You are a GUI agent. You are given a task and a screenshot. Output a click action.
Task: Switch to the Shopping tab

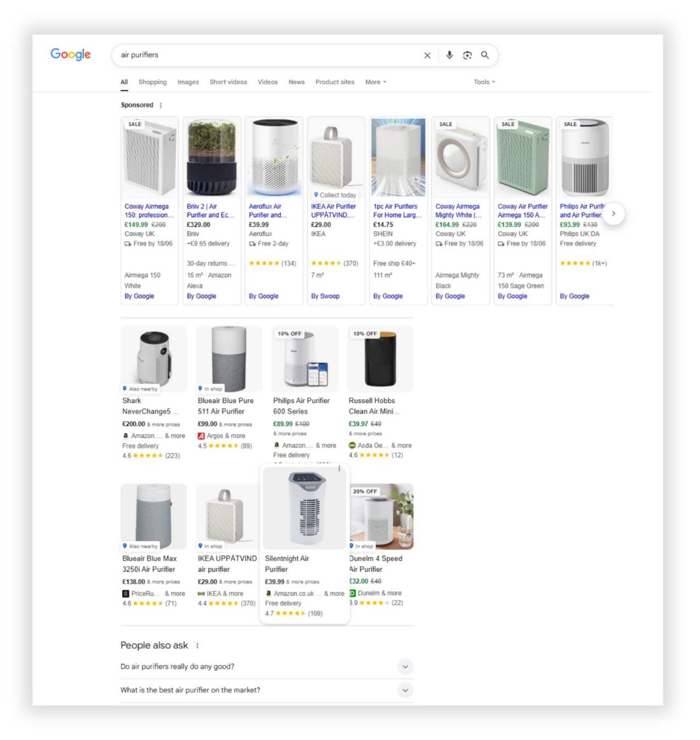[152, 82]
